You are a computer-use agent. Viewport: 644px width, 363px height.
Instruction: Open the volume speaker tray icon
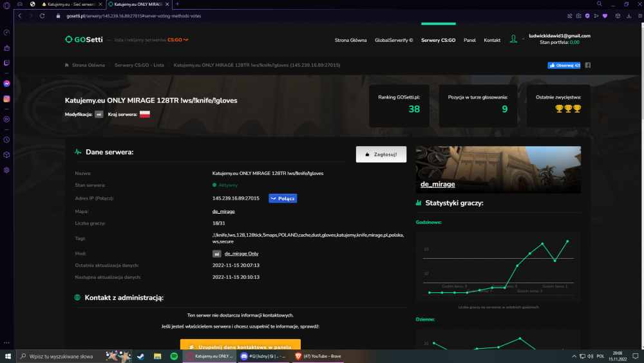[590, 357]
